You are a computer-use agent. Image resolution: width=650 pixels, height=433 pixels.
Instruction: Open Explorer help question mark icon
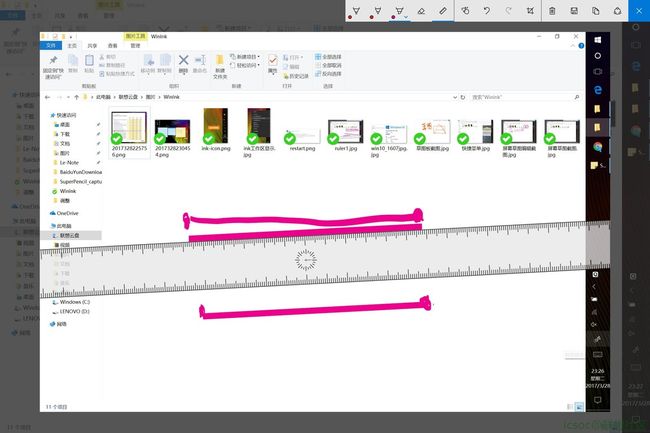(581, 46)
